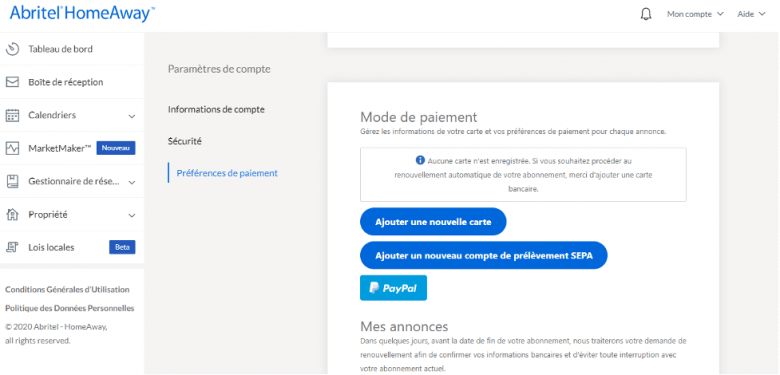Click the Mes annonces heading

404,327
